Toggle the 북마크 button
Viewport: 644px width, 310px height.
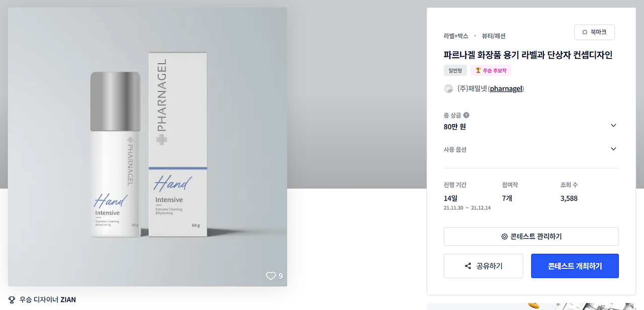click(594, 32)
